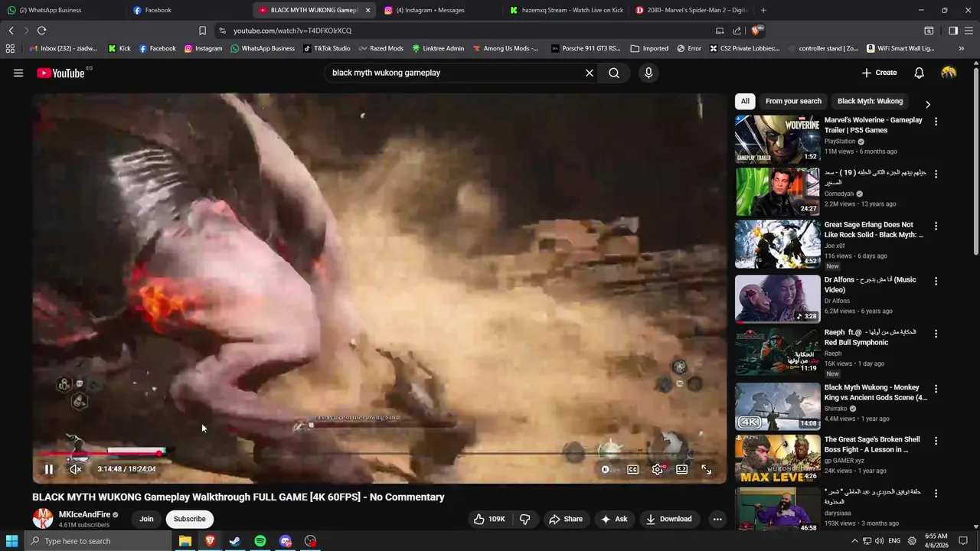The height and width of the screenshot is (551, 980).
Task: Open options for the Dr Alfons music video
Action: click(936, 281)
